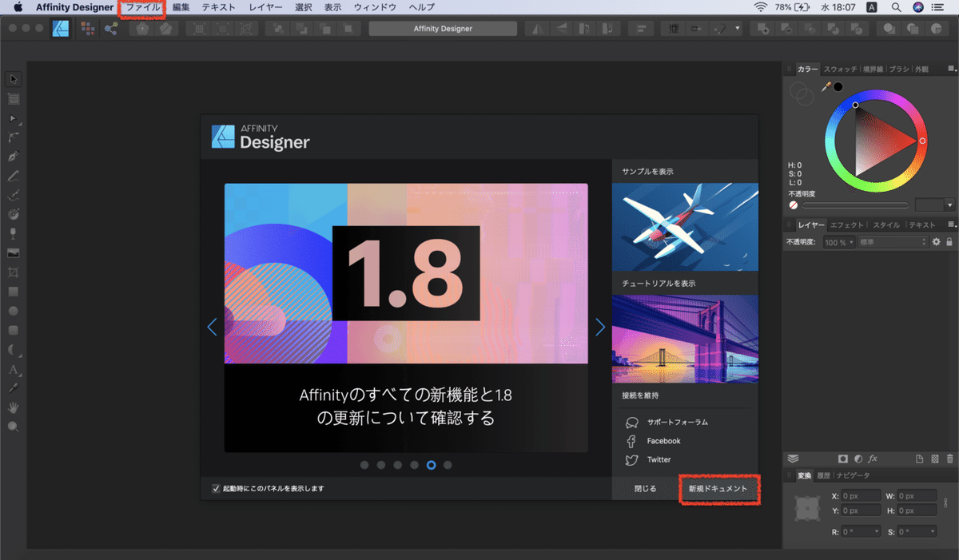
Task: Select the Color Picker tool
Action: (13, 388)
